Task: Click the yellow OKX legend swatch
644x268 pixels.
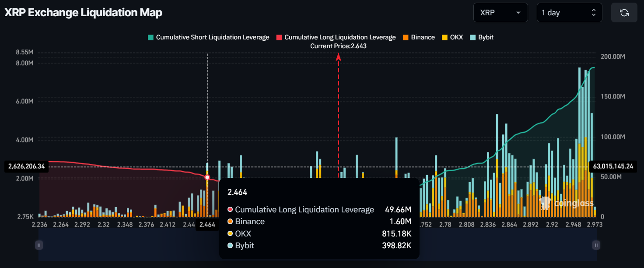Action: click(445, 38)
